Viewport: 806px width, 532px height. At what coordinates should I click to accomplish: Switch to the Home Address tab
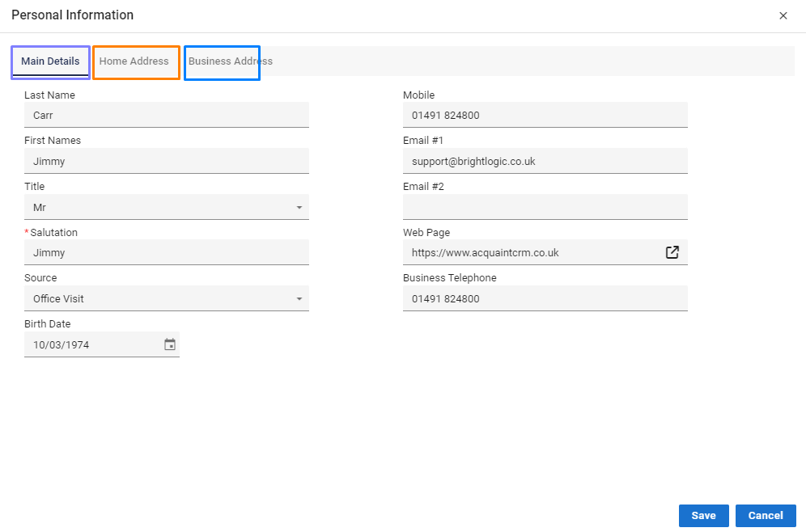[x=136, y=62]
